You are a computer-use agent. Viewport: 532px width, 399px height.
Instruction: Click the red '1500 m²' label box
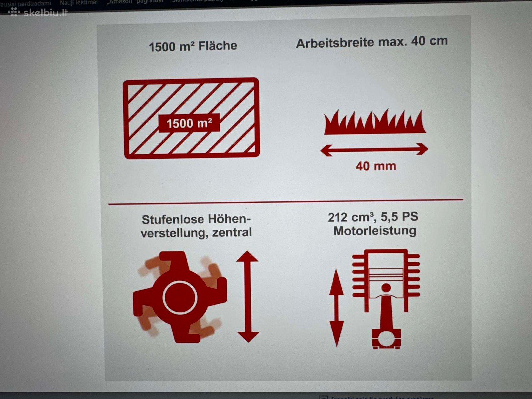click(189, 123)
